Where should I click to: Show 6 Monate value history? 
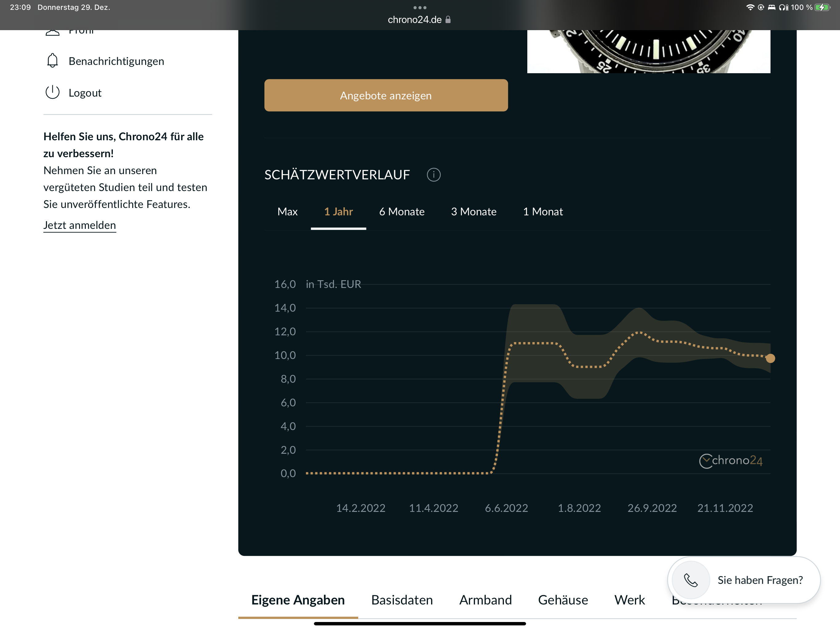(402, 212)
